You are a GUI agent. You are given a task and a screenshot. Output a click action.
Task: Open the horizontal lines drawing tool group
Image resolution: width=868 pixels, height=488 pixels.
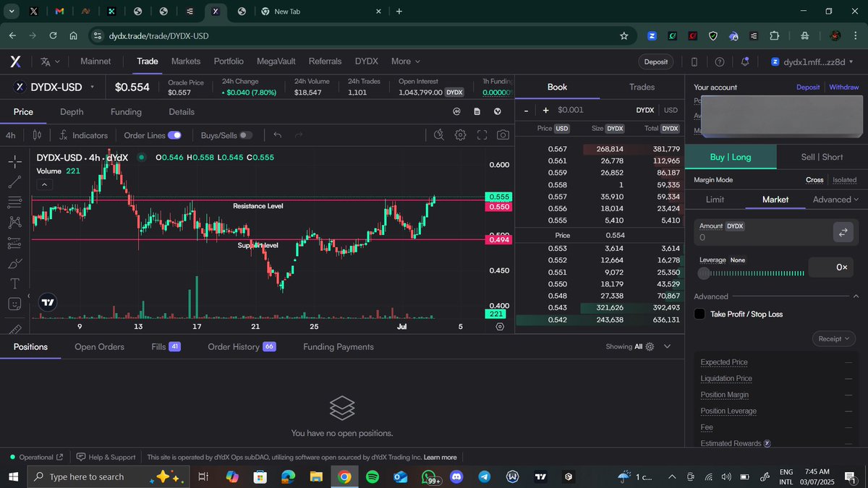(14, 202)
